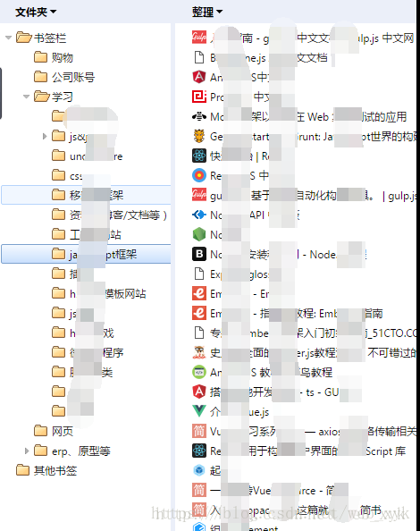This screenshot has height=531, width=420.
Task: Expand the erp、原型等 folder arrow
Action: tap(27, 451)
